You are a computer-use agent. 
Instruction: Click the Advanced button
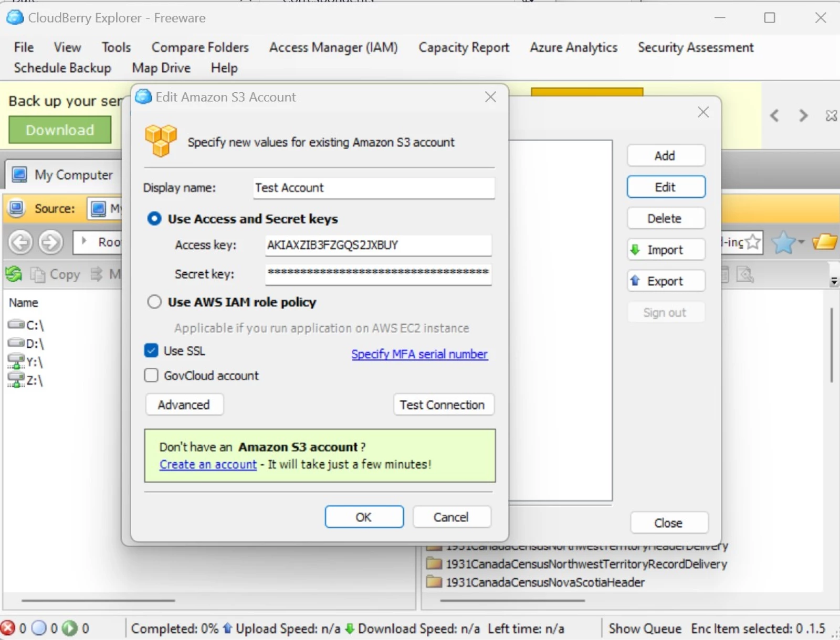click(x=184, y=404)
